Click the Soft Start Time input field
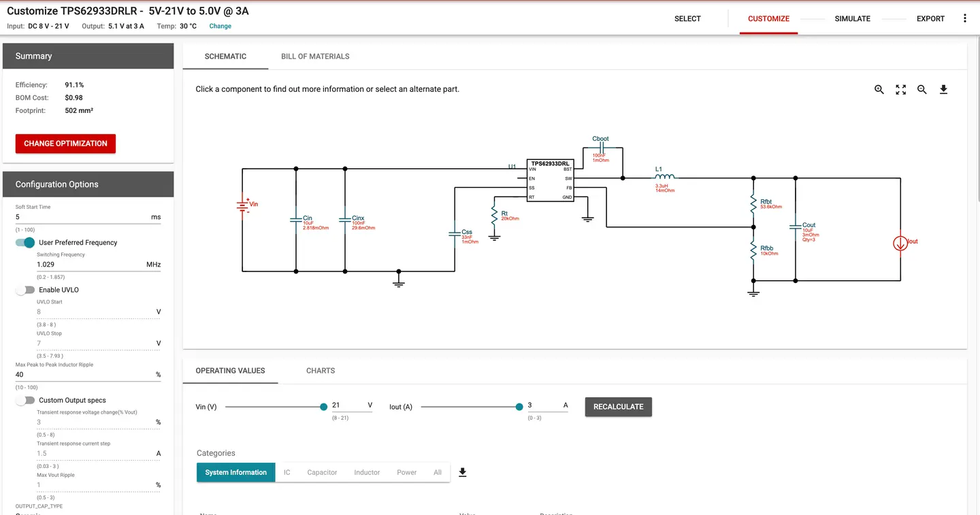980x515 pixels. 88,217
